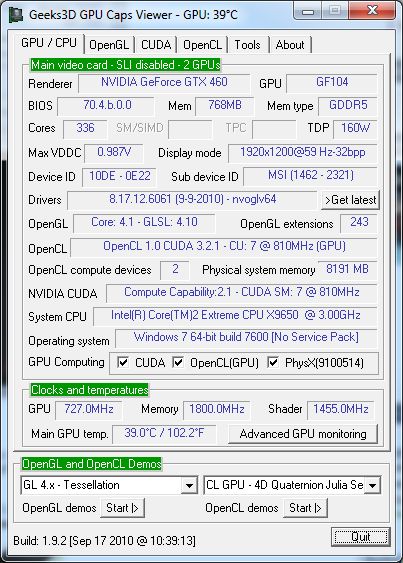Click the Operating system field Windows 7 64-bit
This screenshot has height=563, width=403.
coord(246,338)
